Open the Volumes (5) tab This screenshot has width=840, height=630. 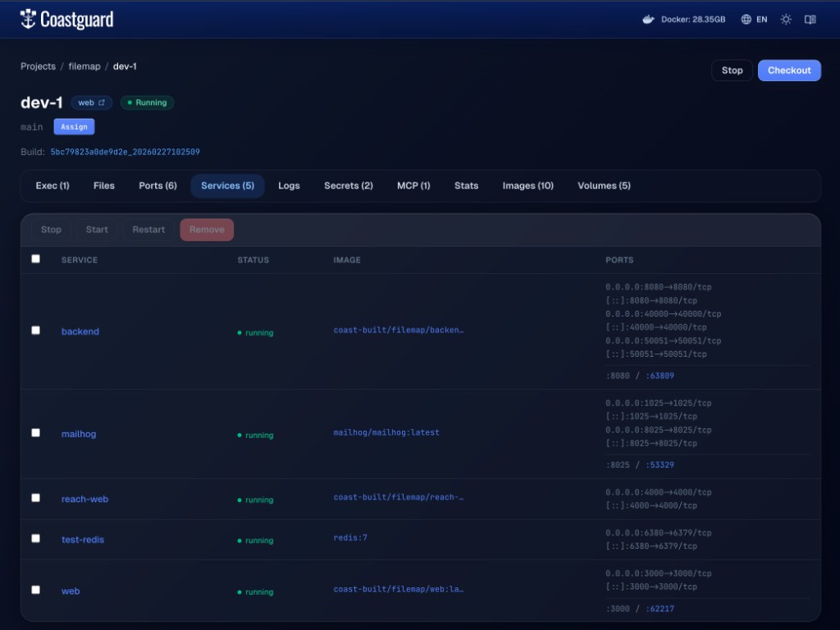(604, 185)
